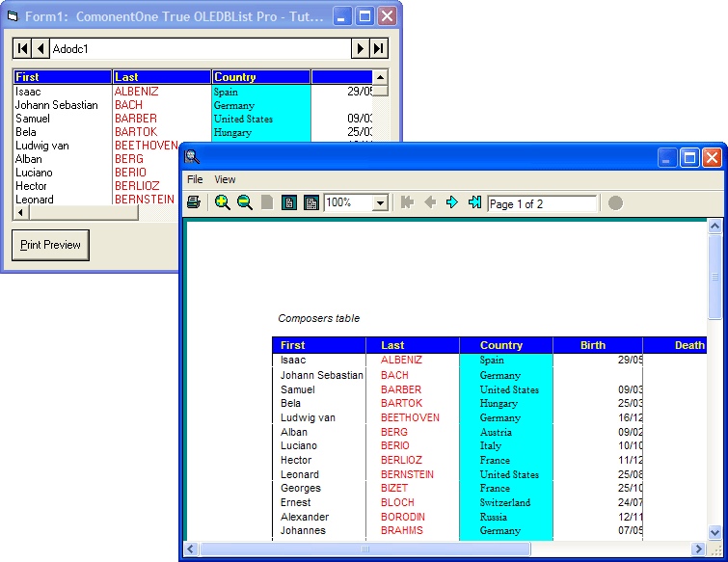
Task: Move to first record in Adodc1
Action: pos(22,48)
